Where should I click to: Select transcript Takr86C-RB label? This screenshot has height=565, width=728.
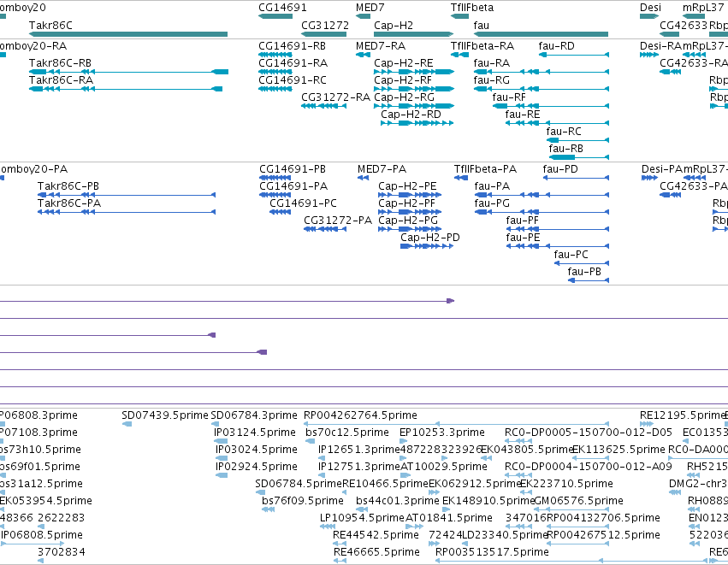[60, 62]
